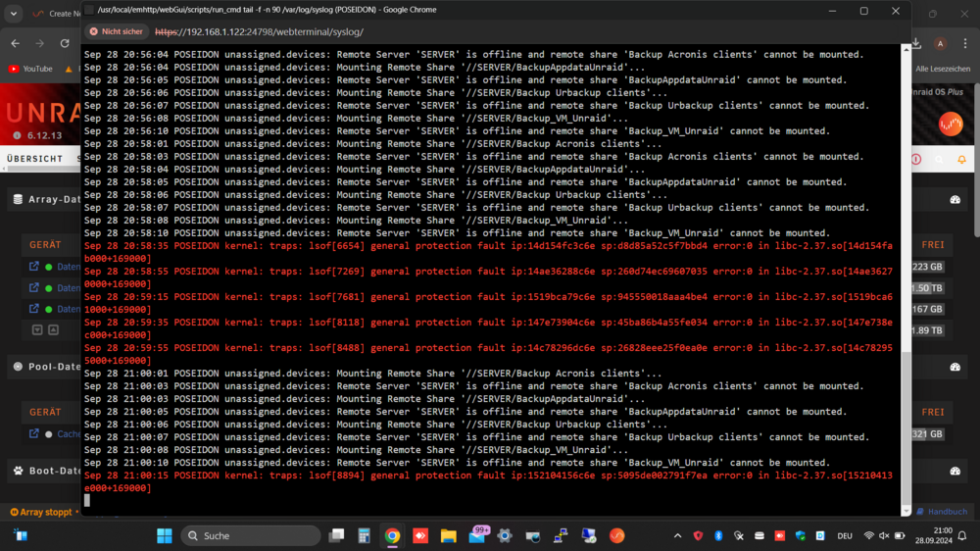Image resolution: width=980 pixels, height=551 pixels.
Task: Click the first Daten disk name link
Action: 69,267
